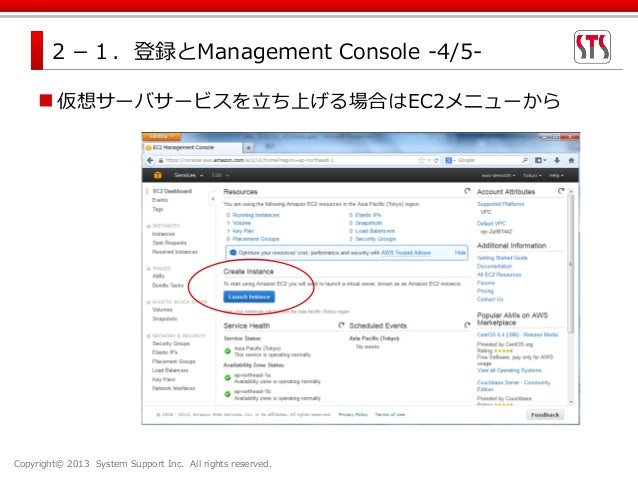This screenshot has height=479, width=638.
Task: Open Supported Platforms link
Action: point(500,204)
